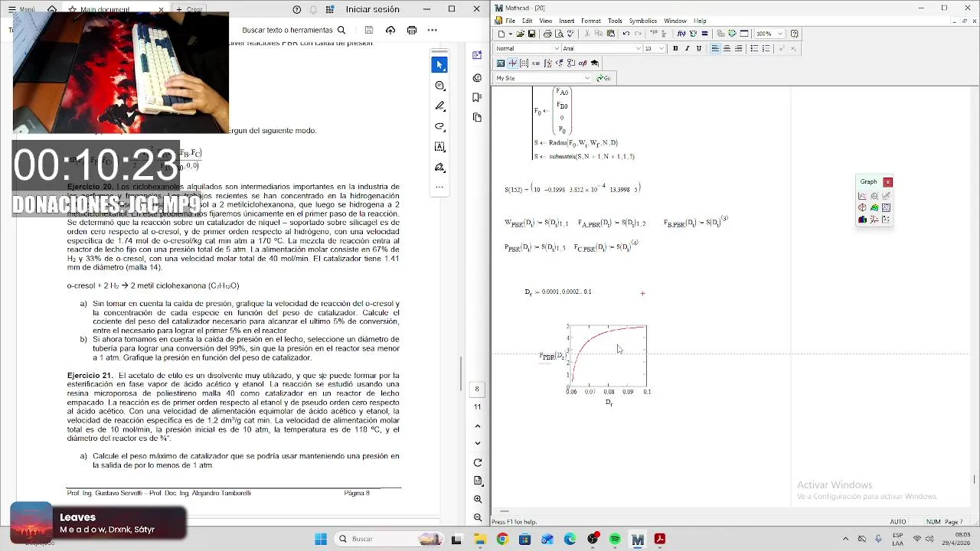Toggle italic formatting in Mathcad

coord(687,48)
